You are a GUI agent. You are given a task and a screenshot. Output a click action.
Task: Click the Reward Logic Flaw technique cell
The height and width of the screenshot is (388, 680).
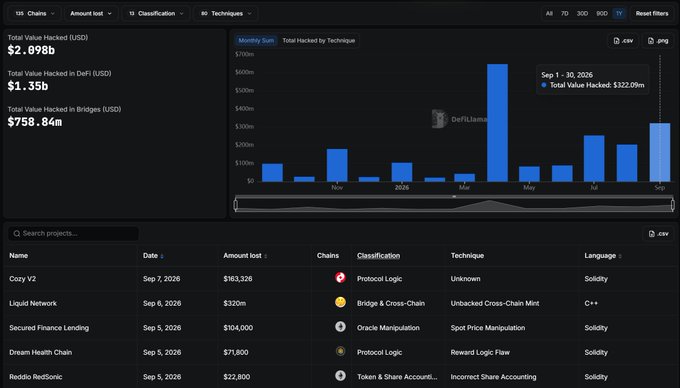480,352
